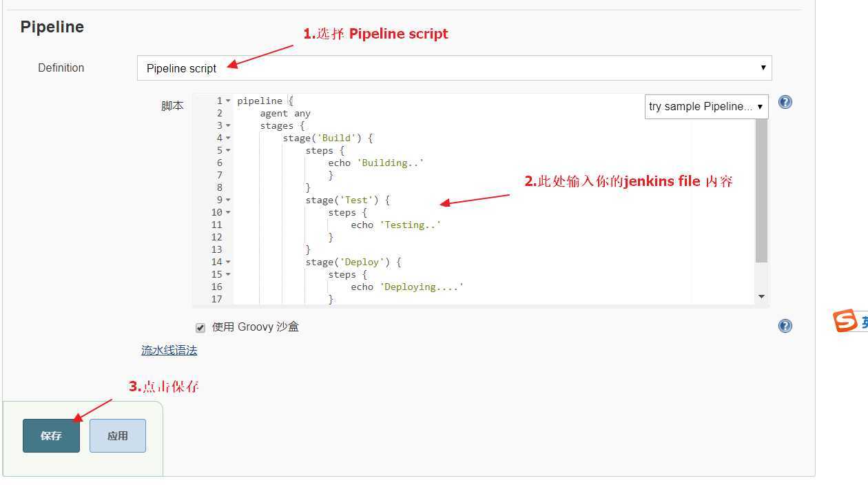The width and height of the screenshot is (868, 485).
Task: Open help for Groovy sandbox option
Action: click(x=785, y=326)
